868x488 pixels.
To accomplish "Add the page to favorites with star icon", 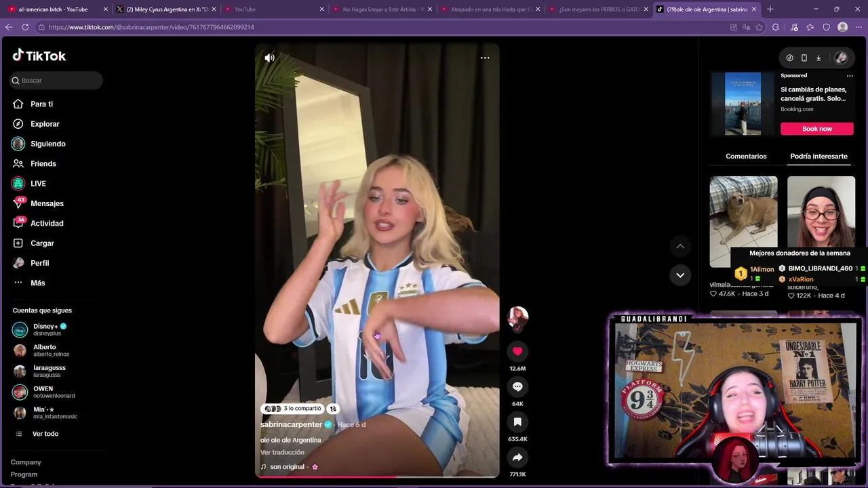I will (x=759, y=27).
